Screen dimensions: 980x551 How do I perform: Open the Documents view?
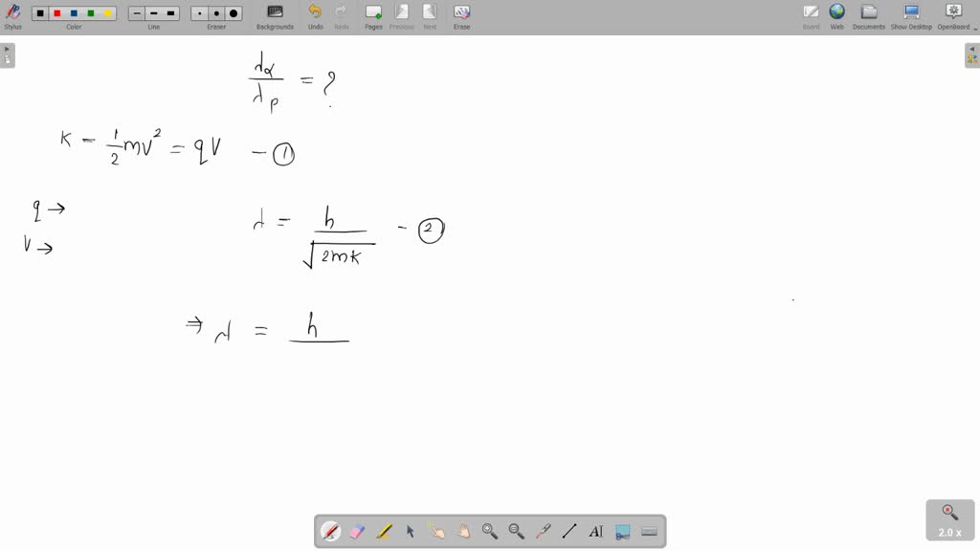[869, 15]
